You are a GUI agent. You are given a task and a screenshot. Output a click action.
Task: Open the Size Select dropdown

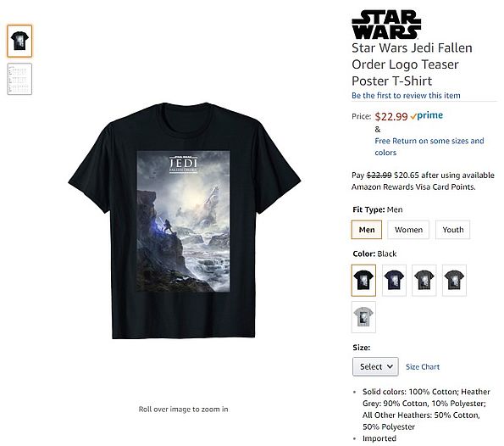[x=375, y=366]
